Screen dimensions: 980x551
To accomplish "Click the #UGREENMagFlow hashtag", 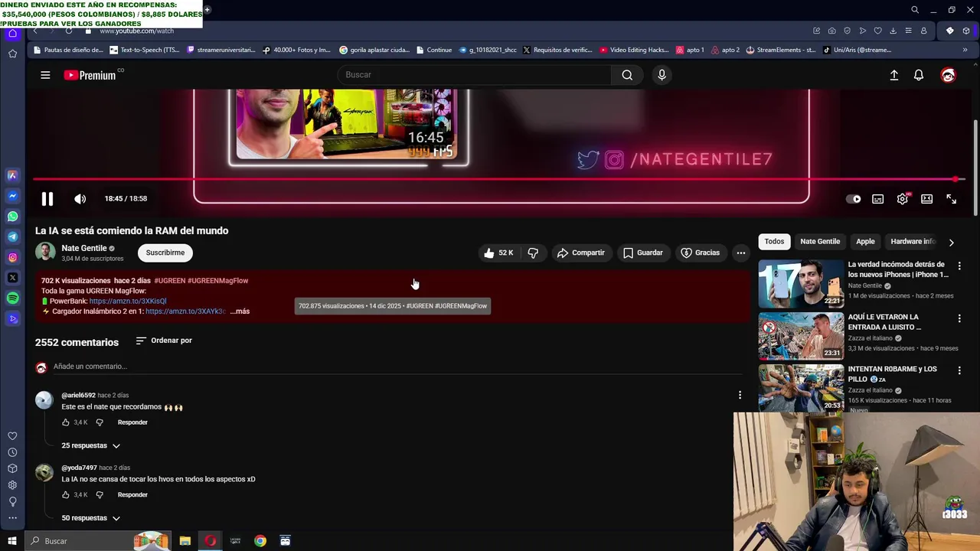I will (x=217, y=281).
